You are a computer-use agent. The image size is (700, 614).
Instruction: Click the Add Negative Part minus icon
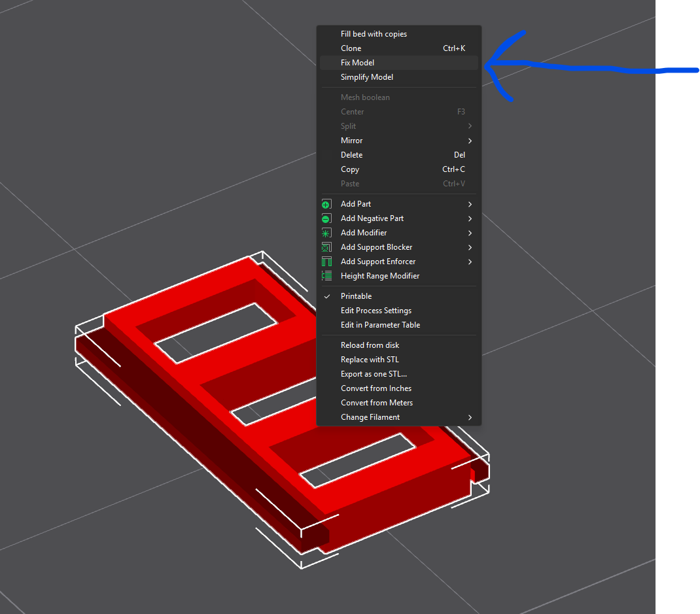tap(326, 218)
